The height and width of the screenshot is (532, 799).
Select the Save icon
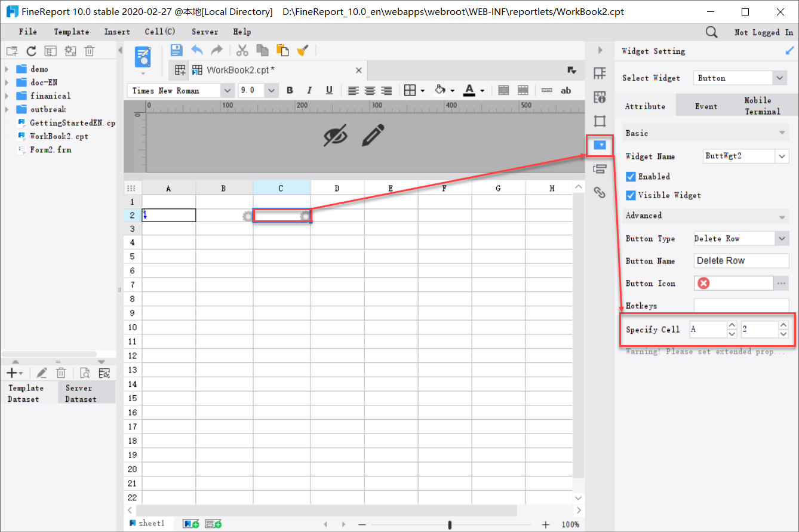click(x=176, y=50)
